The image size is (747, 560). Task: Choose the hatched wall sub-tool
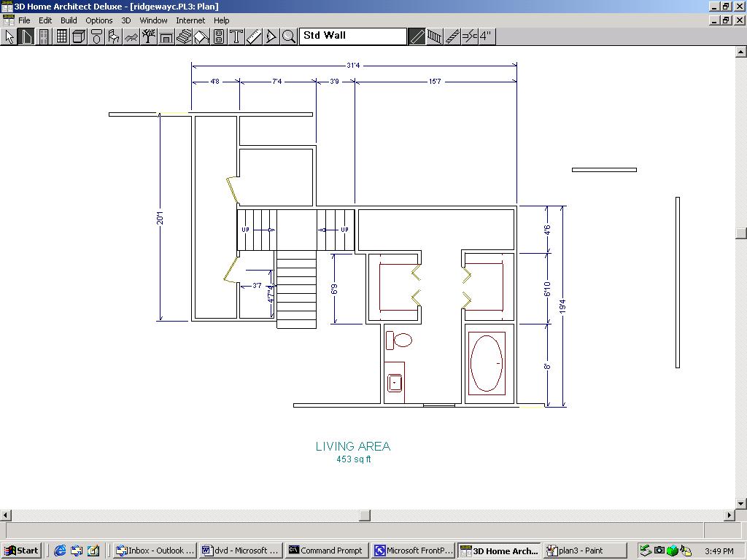[452, 36]
